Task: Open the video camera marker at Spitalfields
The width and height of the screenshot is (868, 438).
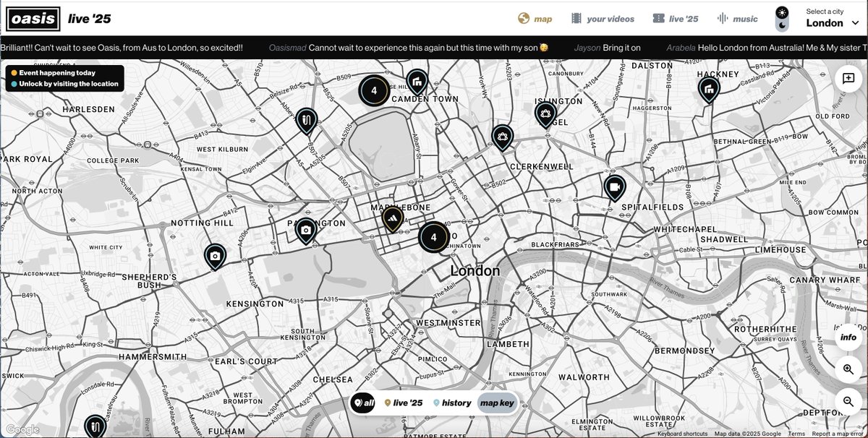Action: click(614, 189)
